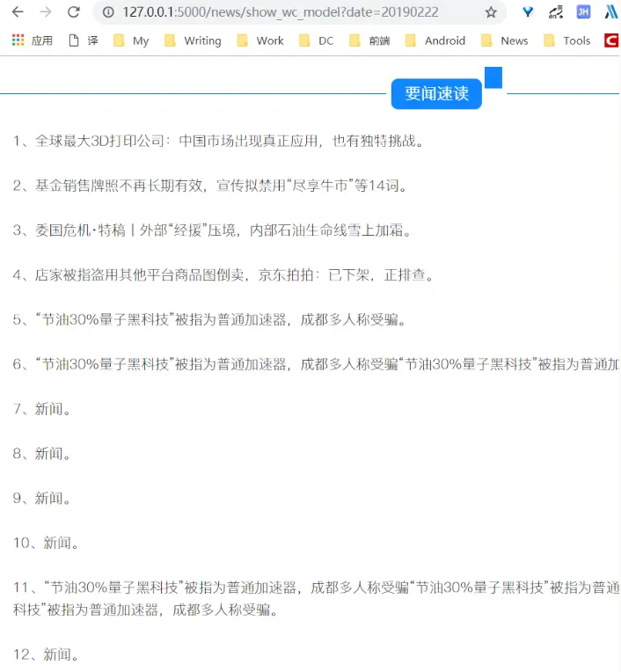Open the translate extension icon with dots
Image resolution: width=621 pixels, height=672 pixels.
556,12
